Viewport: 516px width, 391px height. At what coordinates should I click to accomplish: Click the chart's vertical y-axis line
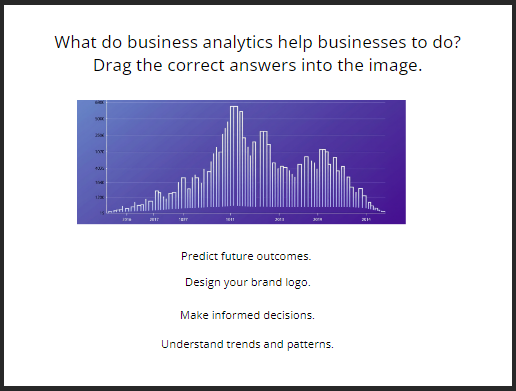pos(106,157)
